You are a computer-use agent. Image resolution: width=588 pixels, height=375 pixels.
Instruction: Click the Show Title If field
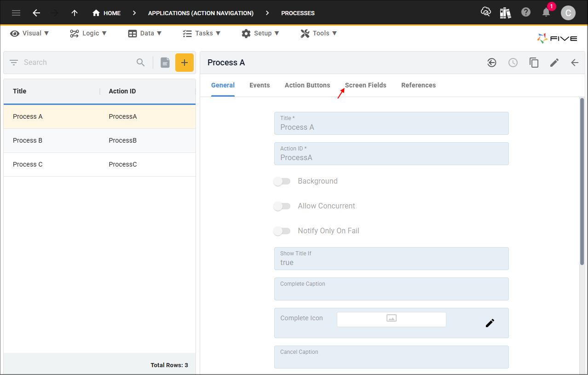(x=392, y=259)
